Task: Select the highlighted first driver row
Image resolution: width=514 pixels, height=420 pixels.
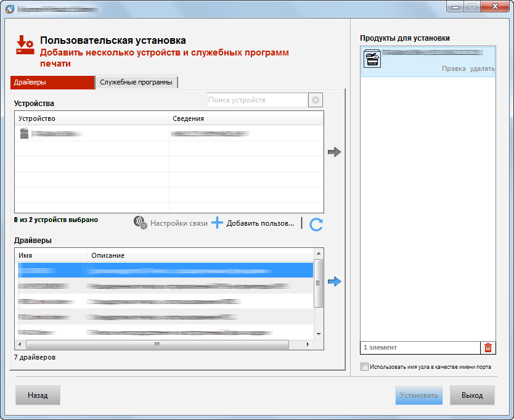Action: tap(165, 270)
